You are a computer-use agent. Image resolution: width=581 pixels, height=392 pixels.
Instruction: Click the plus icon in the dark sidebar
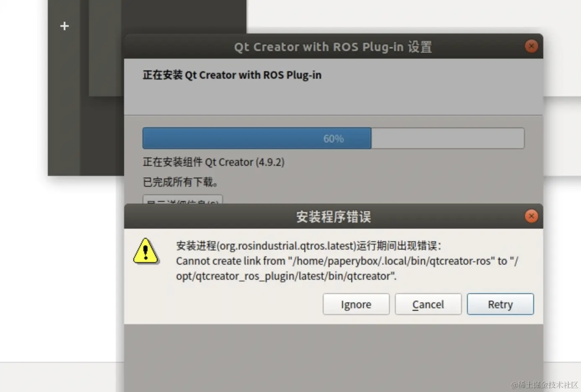[x=64, y=26]
